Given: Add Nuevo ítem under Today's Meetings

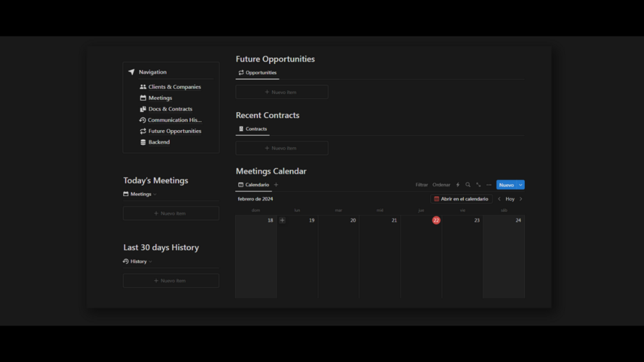Looking at the screenshot, I should click(x=171, y=213).
